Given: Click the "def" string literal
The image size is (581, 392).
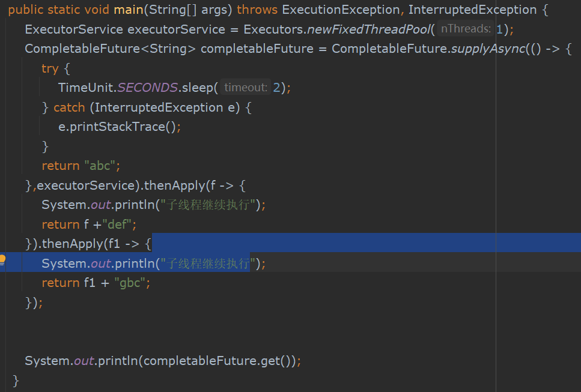Looking at the screenshot, I should pyautogui.click(x=117, y=225).
